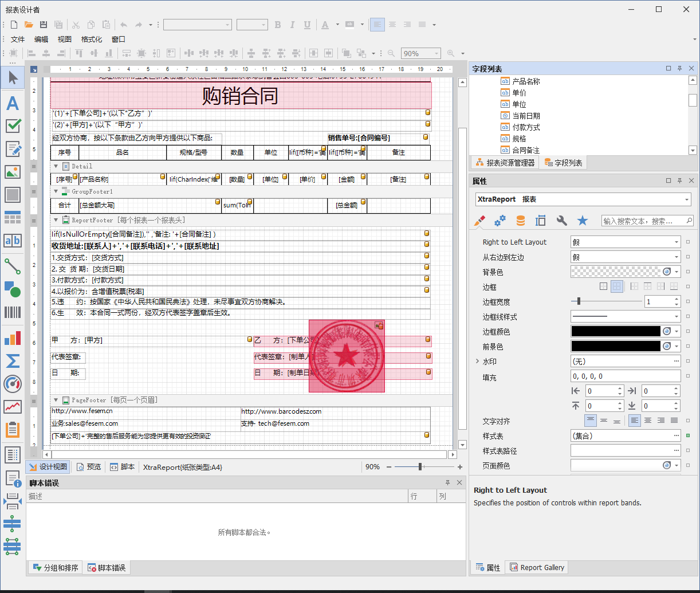The width and height of the screenshot is (700, 593).
Task: Set 文字对齐 vertical alignment to middle
Action: 604,421
